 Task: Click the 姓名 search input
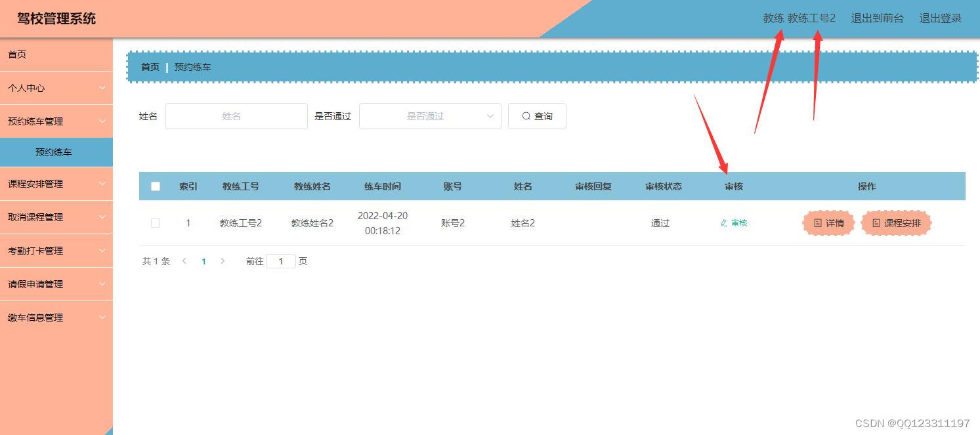pos(236,116)
